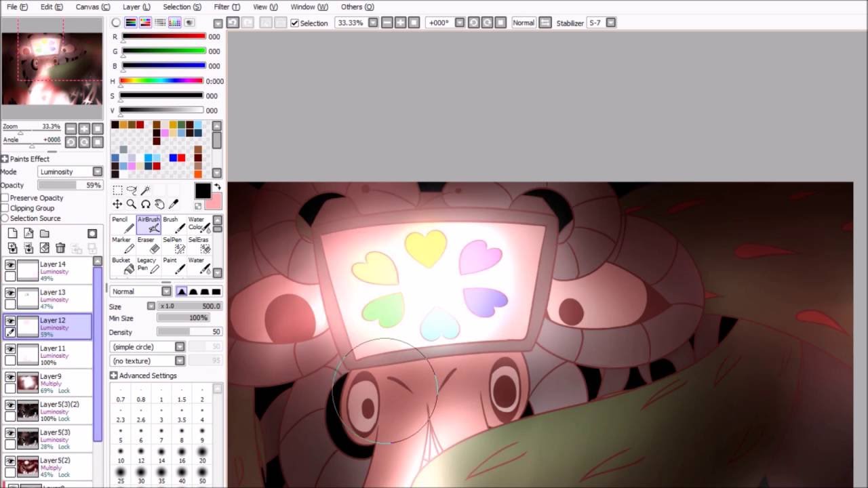Hide Layer14 with its eye icon
868x488 pixels.
(x=10, y=265)
